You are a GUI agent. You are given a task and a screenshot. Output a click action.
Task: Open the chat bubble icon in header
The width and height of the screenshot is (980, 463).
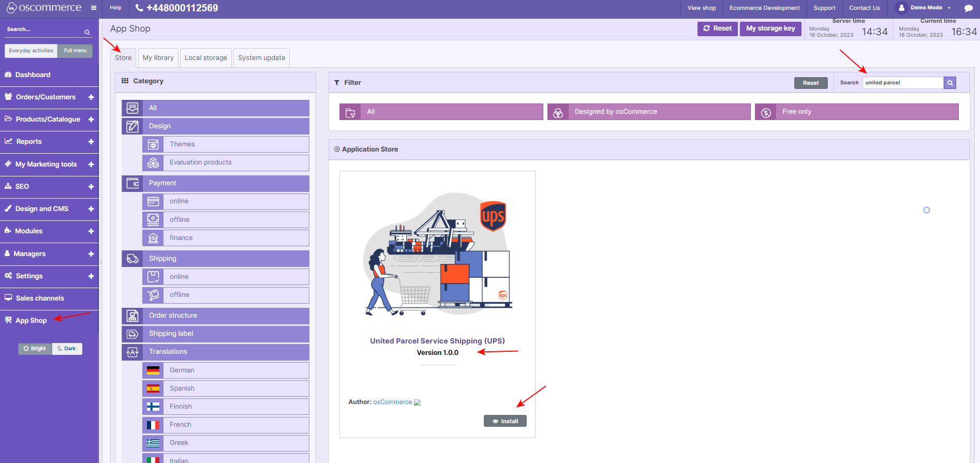(969, 8)
